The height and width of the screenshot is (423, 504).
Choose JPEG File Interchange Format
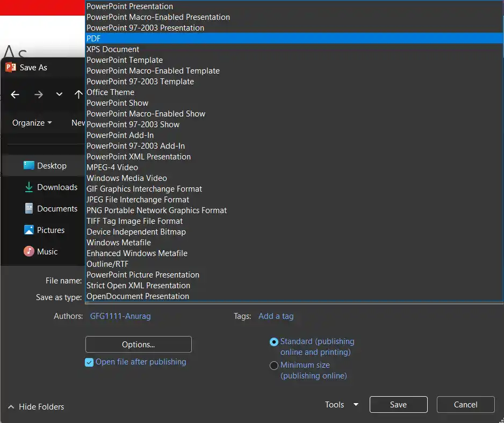[x=294, y=200]
